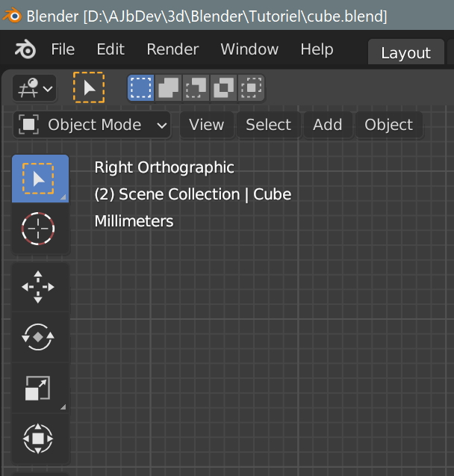This screenshot has height=476, width=454.
Task: Click the Blender logo menu icon
Action: point(25,49)
